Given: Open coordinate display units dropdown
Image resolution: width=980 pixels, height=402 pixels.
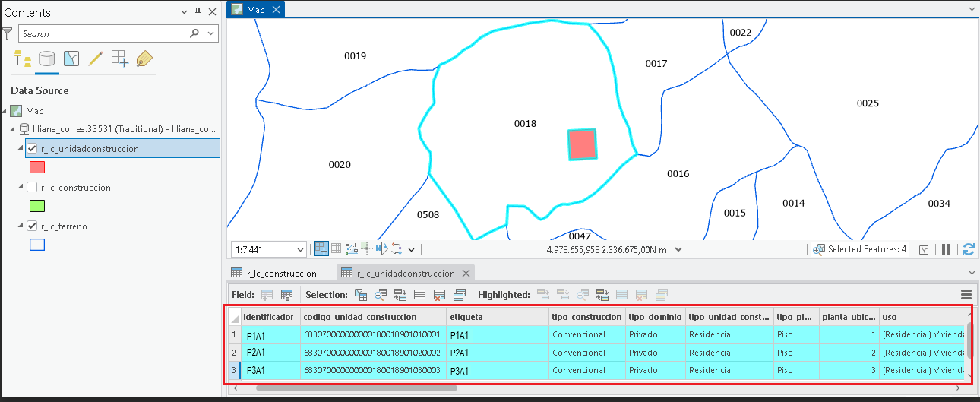Looking at the screenshot, I should click(678, 249).
